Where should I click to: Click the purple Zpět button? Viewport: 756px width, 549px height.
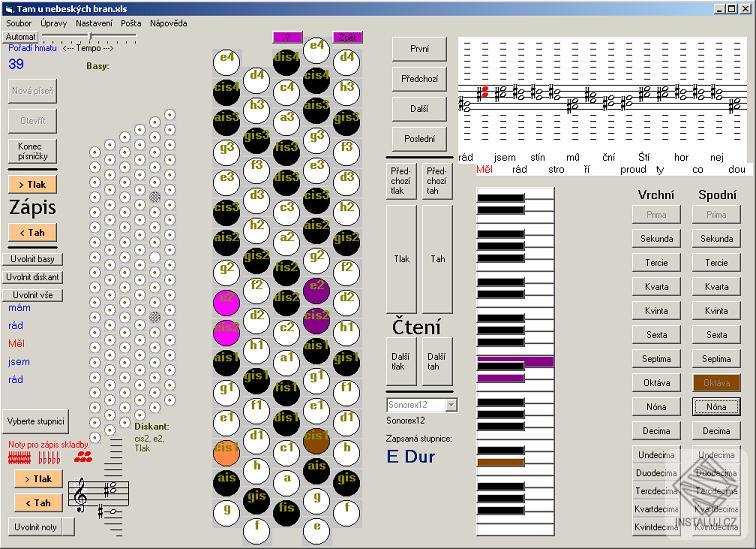[347, 37]
